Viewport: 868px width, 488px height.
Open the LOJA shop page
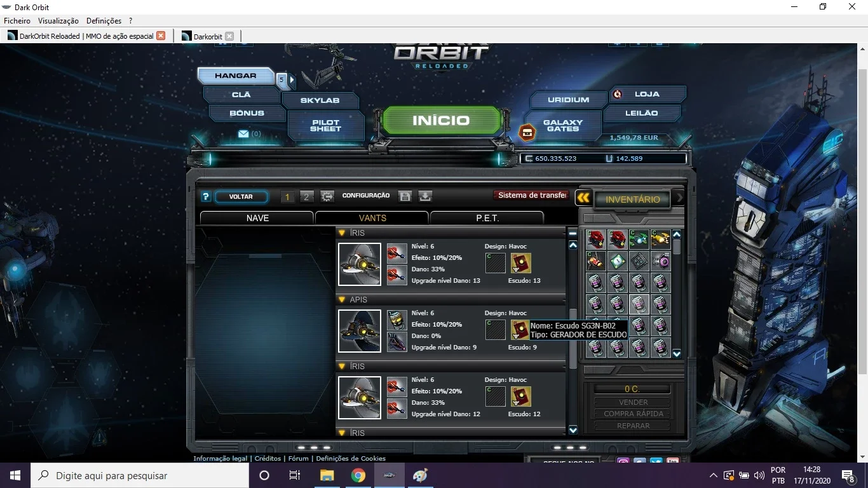647,94
